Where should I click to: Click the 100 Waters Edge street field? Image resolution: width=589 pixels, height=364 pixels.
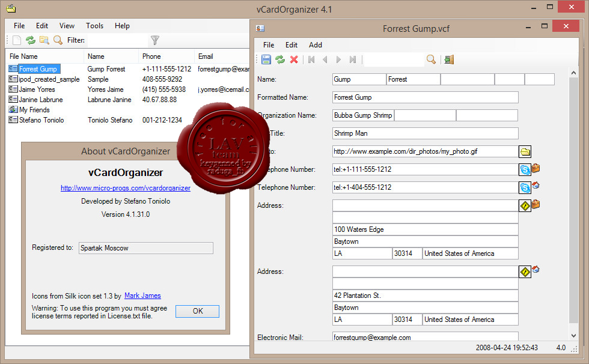(x=426, y=229)
